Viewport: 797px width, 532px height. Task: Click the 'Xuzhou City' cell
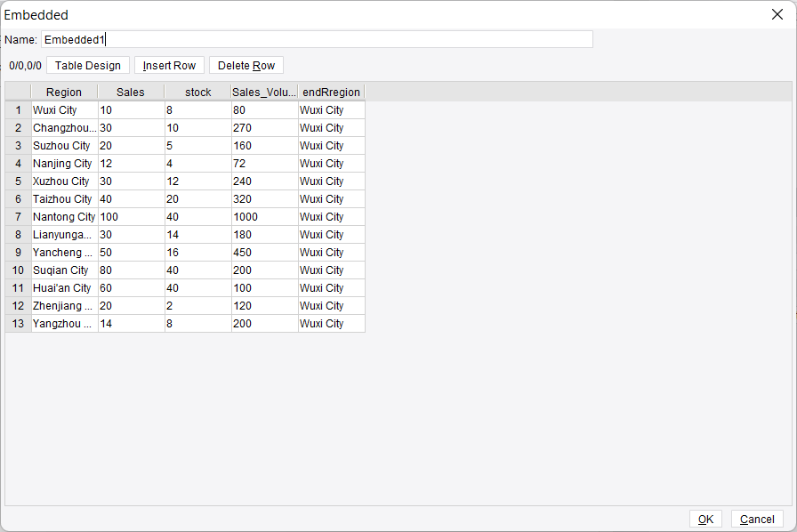(65, 181)
